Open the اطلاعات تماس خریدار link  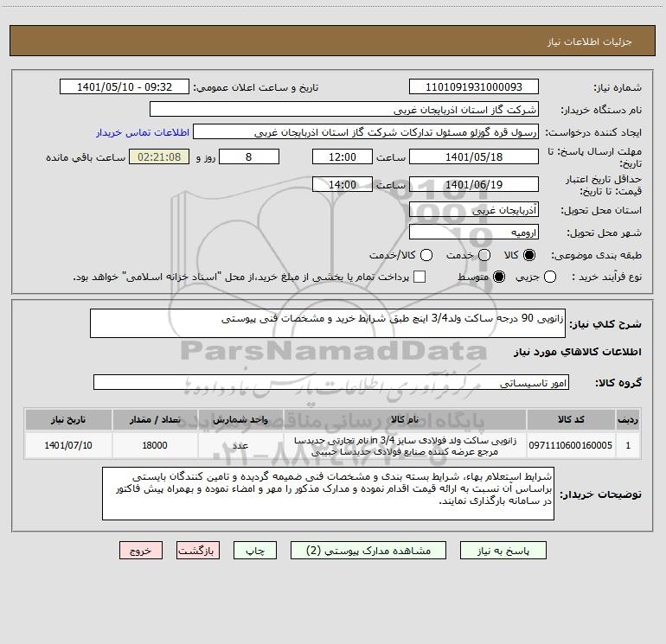click(x=143, y=132)
